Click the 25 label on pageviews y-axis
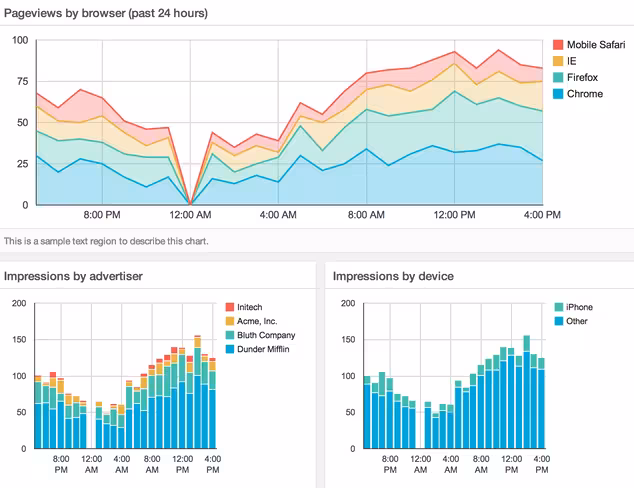The image size is (634, 488). pyautogui.click(x=23, y=164)
